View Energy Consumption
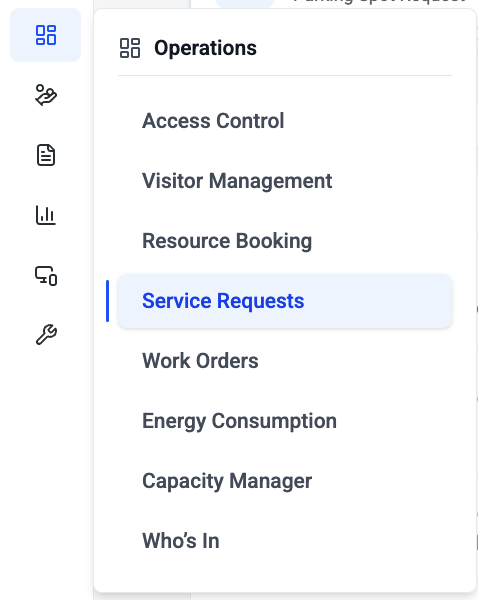This screenshot has height=600, width=478. click(285, 421)
